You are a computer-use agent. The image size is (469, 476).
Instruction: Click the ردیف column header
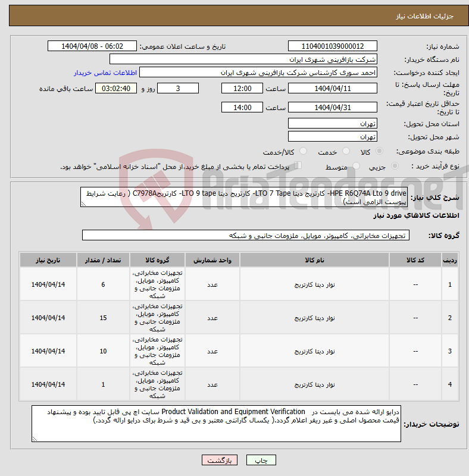pyautogui.click(x=450, y=260)
